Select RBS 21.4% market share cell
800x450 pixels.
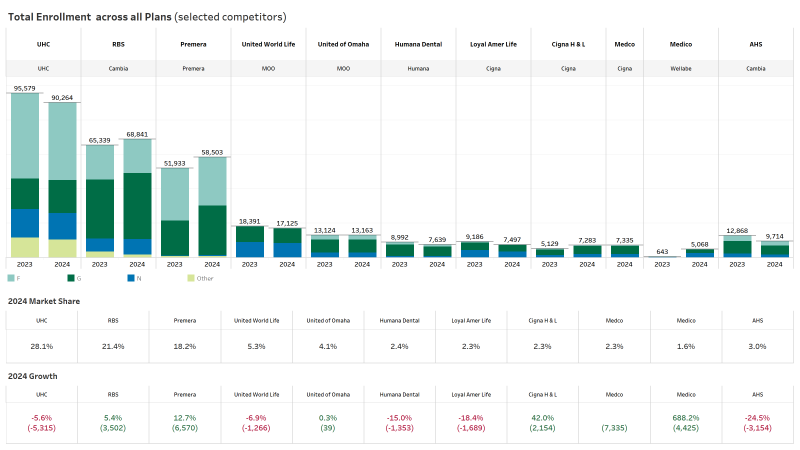(113, 346)
